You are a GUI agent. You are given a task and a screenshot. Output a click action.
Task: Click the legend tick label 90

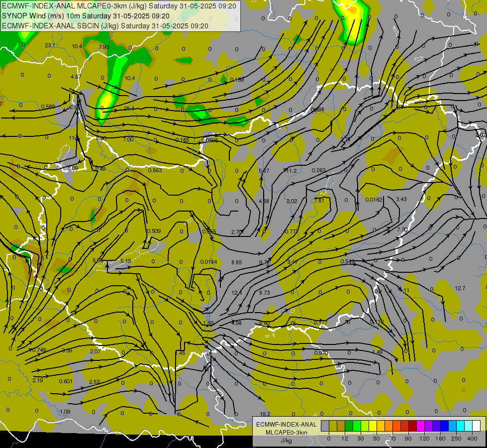click(x=408, y=439)
